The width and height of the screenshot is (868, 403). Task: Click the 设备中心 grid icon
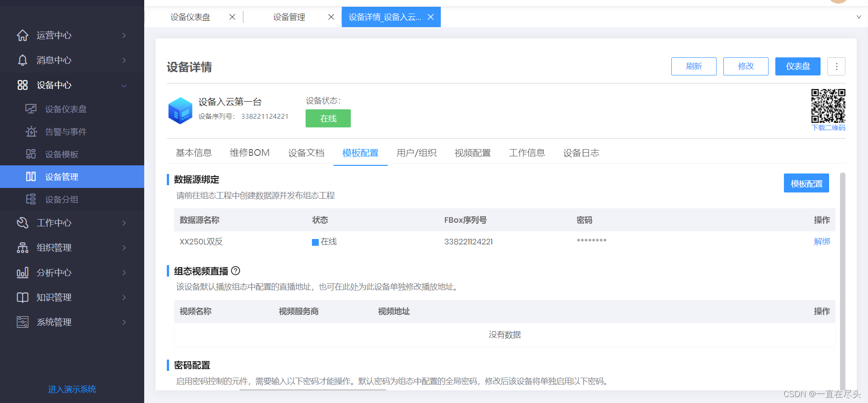point(23,85)
